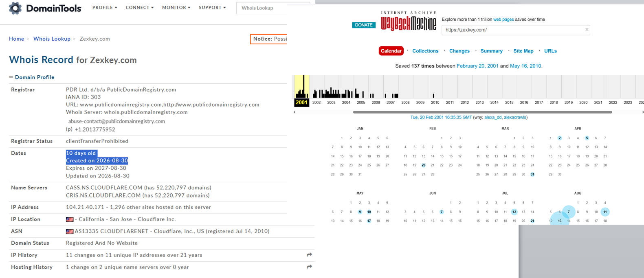Image resolution: width=644 pixels, height=278 pixels.
Task: Open snapshot for March 31
Action: coord(532,174)
